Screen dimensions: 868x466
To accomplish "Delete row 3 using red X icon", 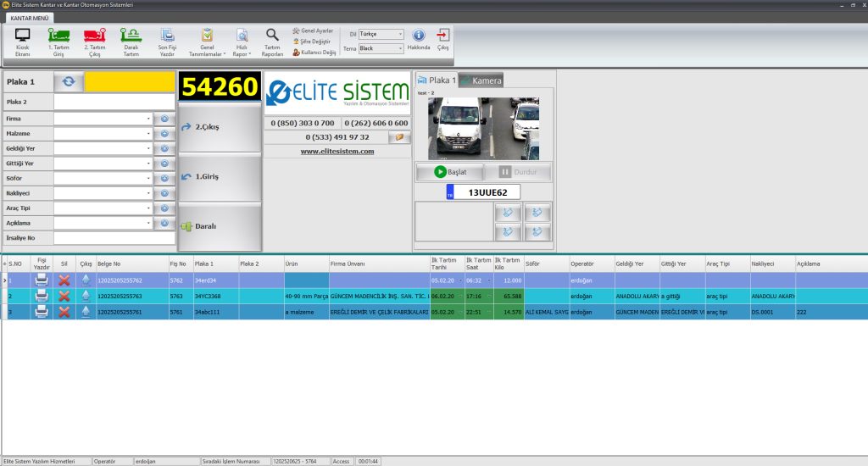I will click(64, 312).
